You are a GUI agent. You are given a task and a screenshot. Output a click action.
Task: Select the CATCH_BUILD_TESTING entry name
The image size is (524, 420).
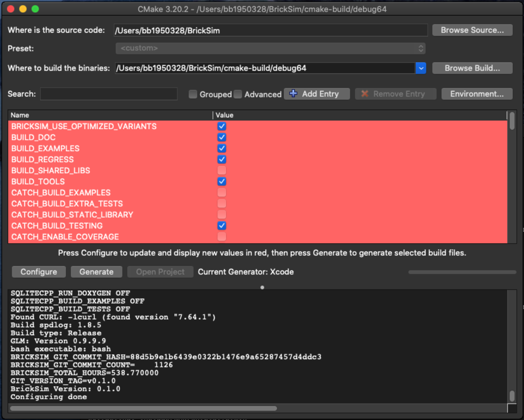(x=57, y=226)
